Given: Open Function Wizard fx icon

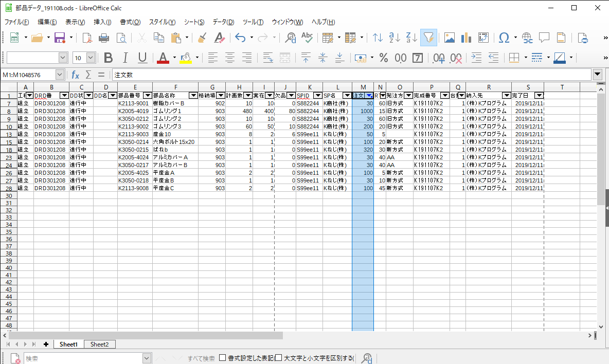Looking at the screenshot, I should (75, 75).
